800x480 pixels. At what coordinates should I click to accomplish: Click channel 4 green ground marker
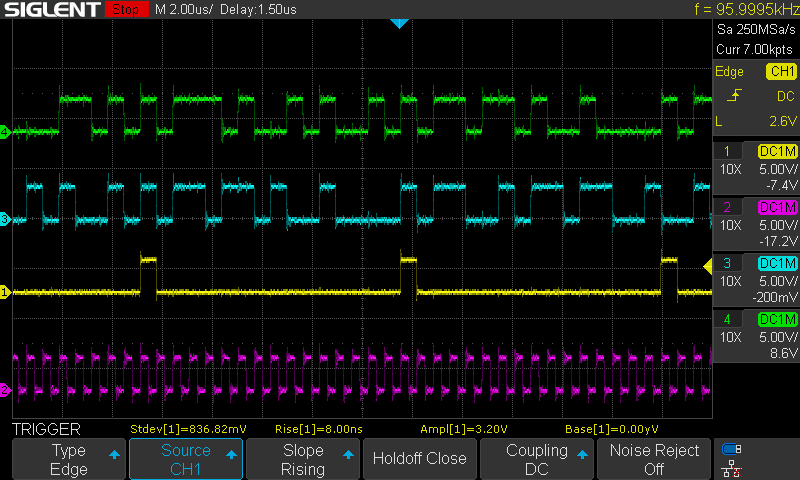(x=5, y=132)
